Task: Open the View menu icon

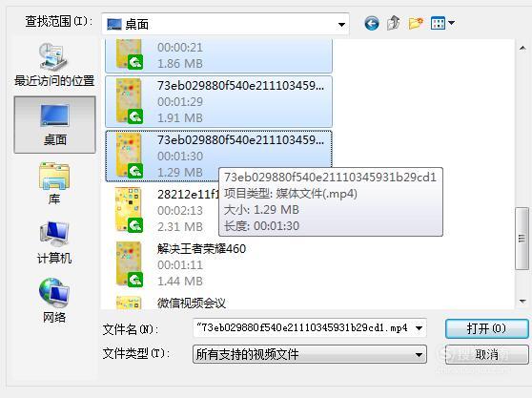Action: (x=442, y=24)
